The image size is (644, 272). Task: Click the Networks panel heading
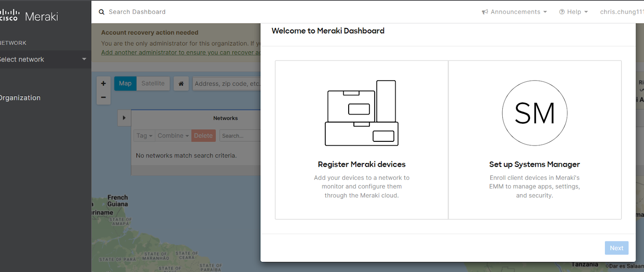click(225, 118)
